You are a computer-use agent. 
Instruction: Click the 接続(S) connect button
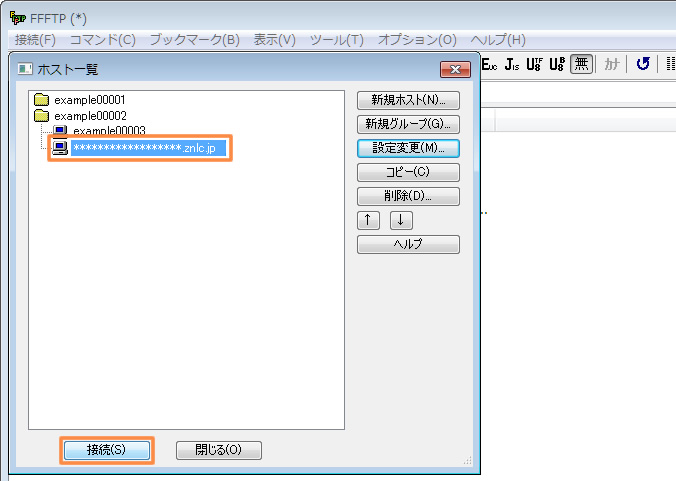coord(107,450)
